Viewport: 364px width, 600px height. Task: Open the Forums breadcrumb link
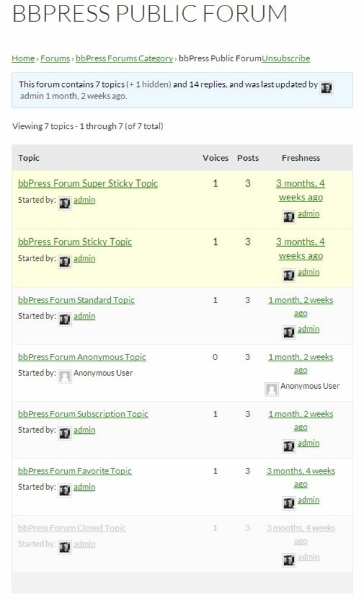(x=55, y=59)
